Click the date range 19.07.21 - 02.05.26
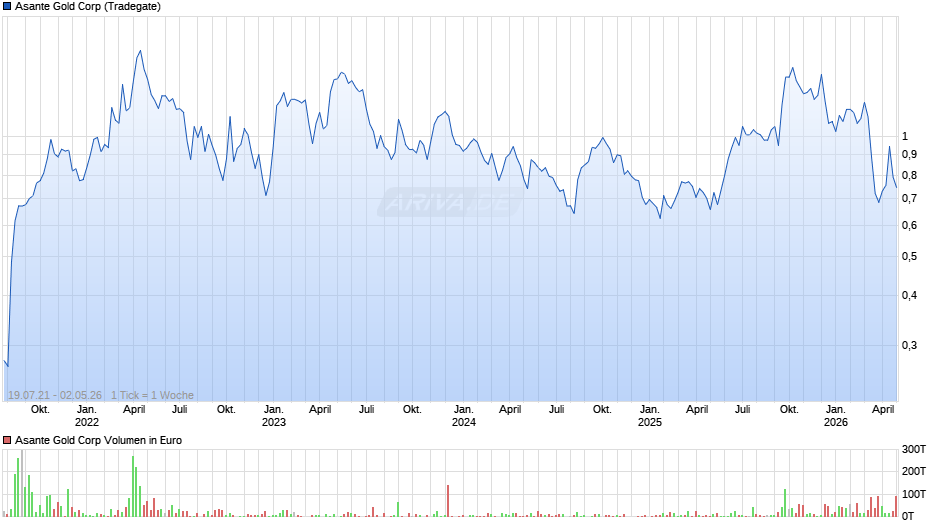 55,395
